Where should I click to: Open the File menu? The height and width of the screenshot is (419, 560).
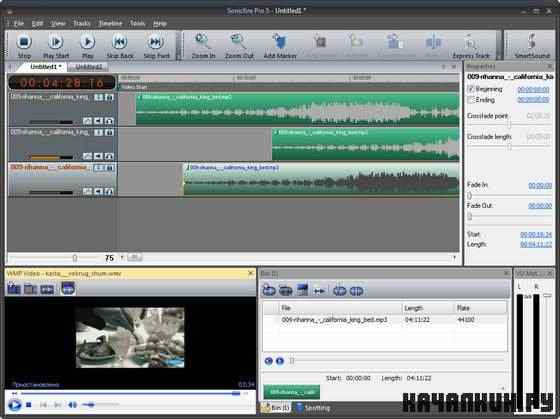tap(19, 24)
